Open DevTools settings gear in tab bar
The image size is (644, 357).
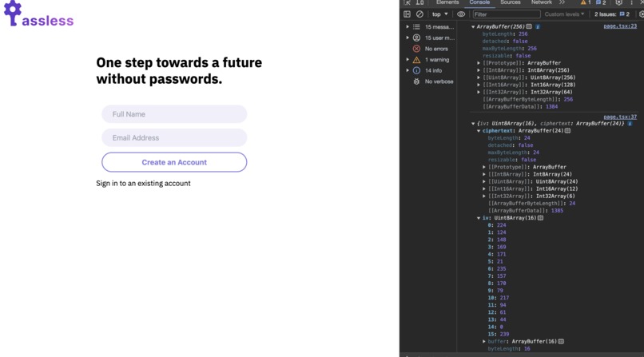tap(619, 2)
